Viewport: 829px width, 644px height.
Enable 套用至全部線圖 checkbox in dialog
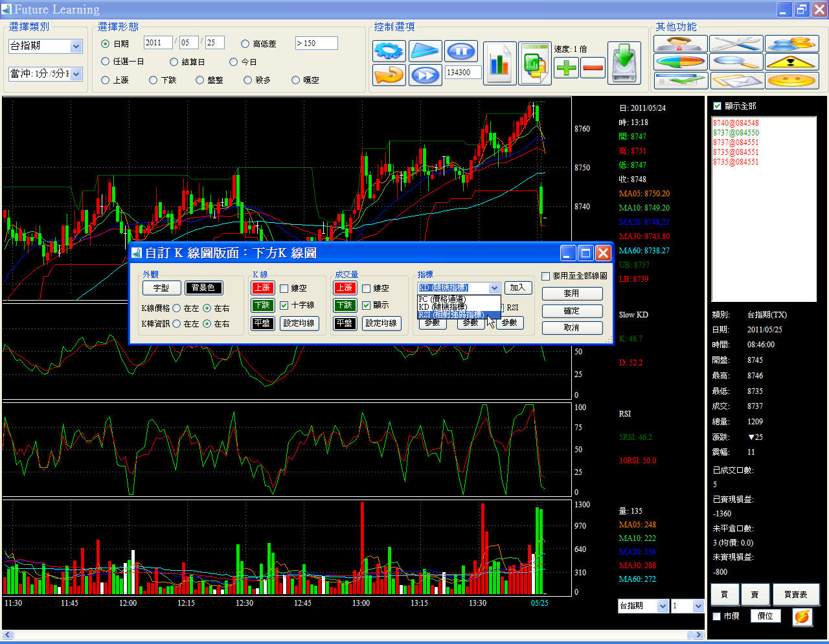click(x=546, y=276)
